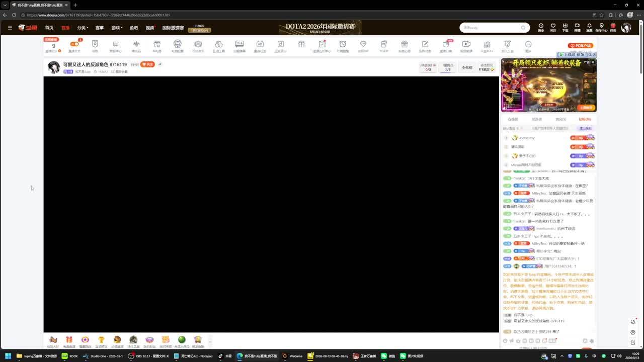
Task: Open the 赛事 navigation item
Action: click(100, 28)
